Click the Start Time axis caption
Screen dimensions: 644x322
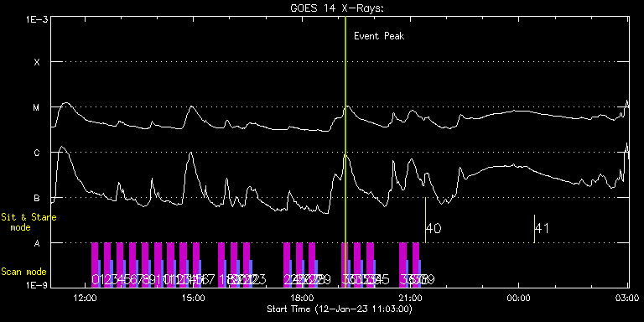click(340, 309)
